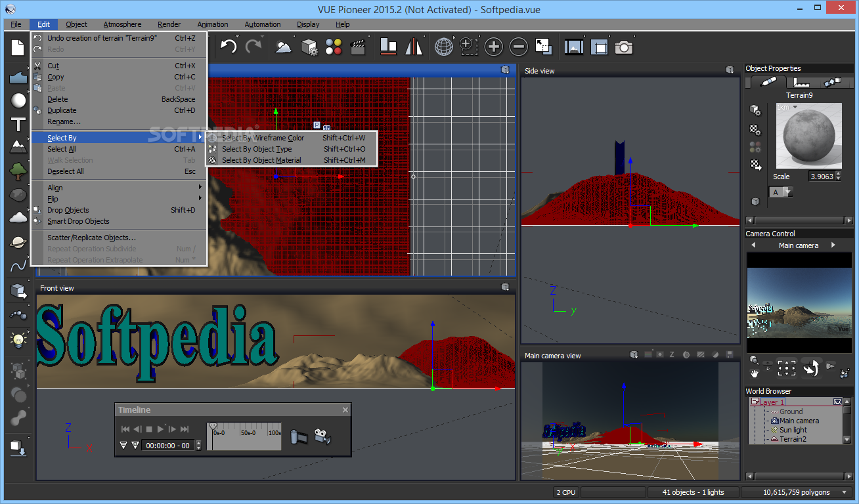Viewport: 859px width, 504px height.
Task: Select the tree plant tool
Action: [x=18, y=171]
